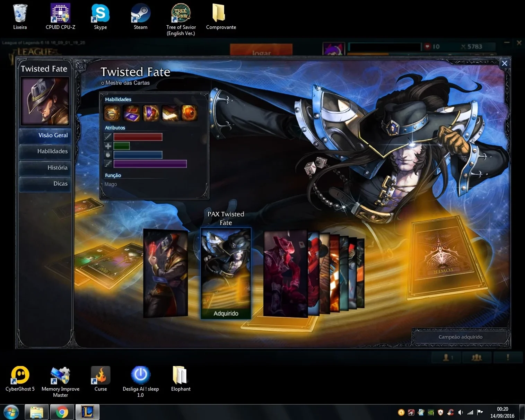Select the Pick A Card ability icon
The image size is (525, 420).
tap(151, 113)
